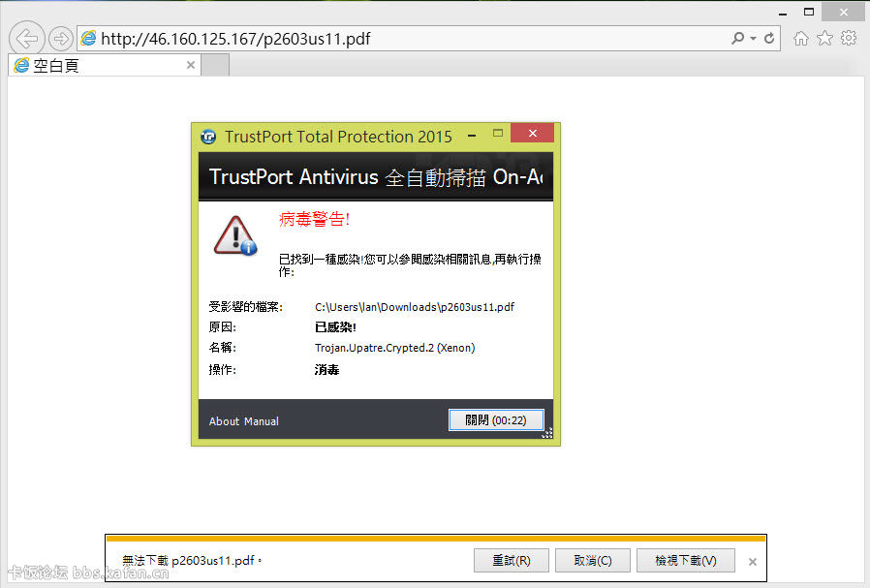Click the TrustPort logo in dialog title bar
The height and width of the screenshot is (588, 870).
[208, 137]
